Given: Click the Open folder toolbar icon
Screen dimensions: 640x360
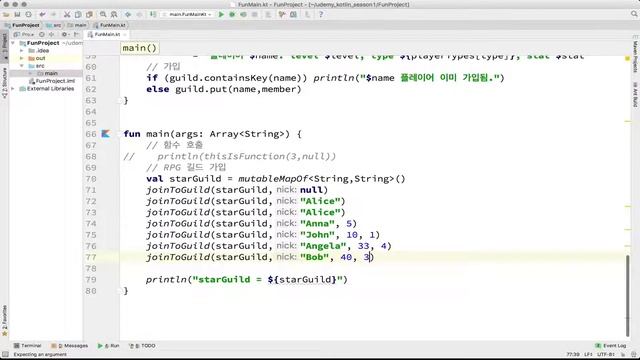Looking at the screenshot, I should click(x=6, y=14).
